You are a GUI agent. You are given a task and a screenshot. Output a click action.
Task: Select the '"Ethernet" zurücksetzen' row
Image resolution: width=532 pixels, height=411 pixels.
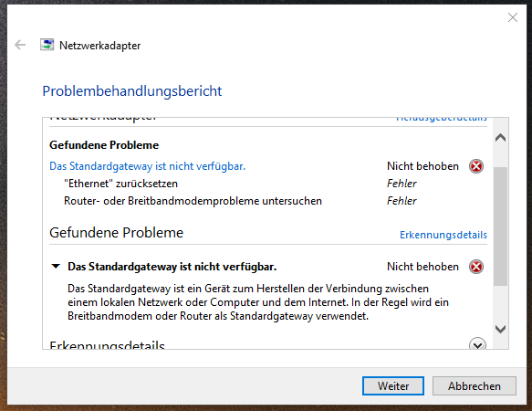click(120, 184)
